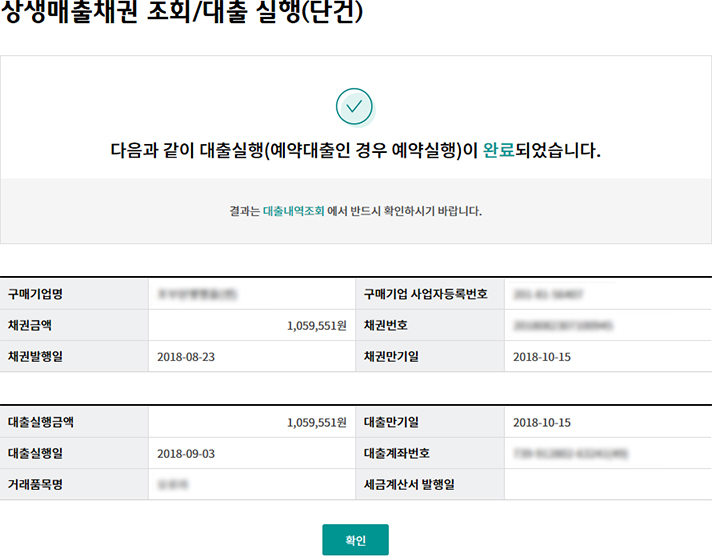Click the 대출실행금액 value 1,059,551원
The width and height of the screenshot is (712, 557).
315,422
